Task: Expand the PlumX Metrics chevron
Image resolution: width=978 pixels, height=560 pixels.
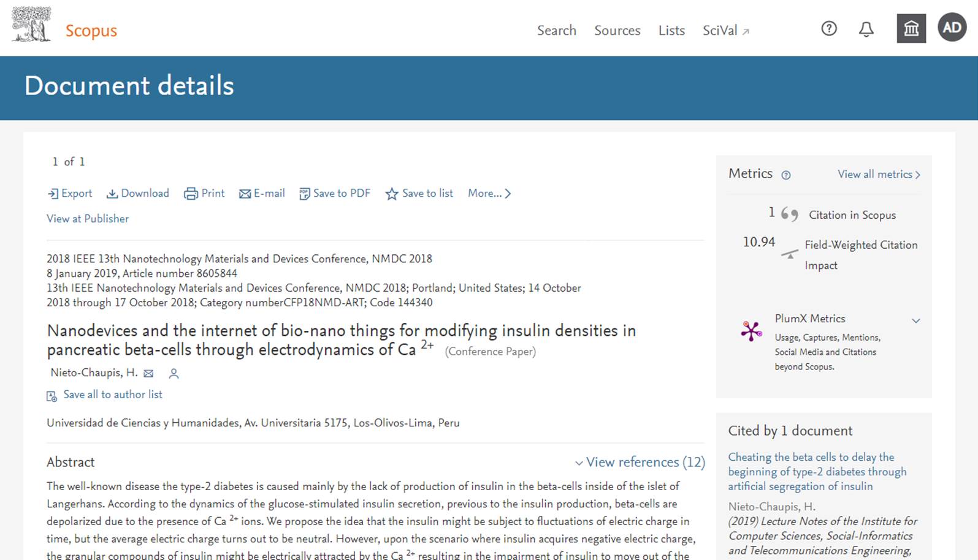Action: [x=916, y=320]
